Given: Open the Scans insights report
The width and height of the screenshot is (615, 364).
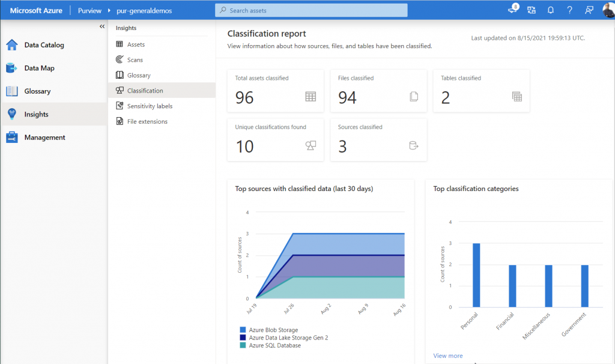Looking at the screenshot, I should pos(135,59).
